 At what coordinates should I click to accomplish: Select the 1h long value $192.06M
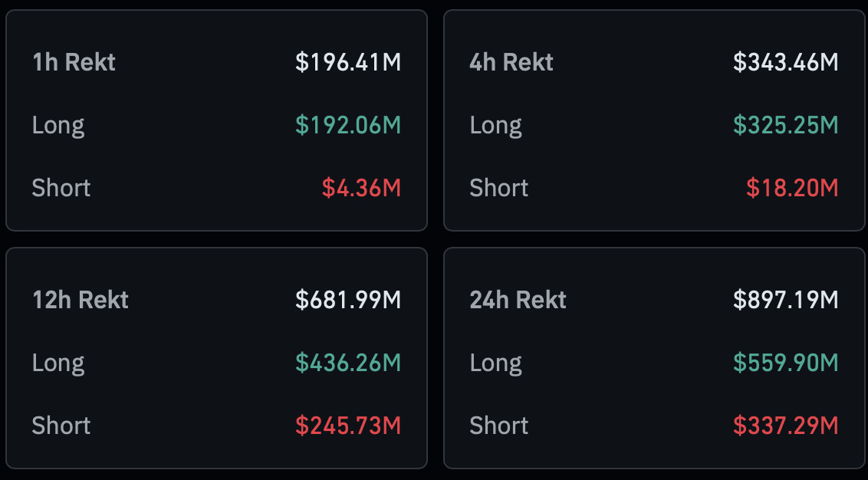(x=348, y=125)
